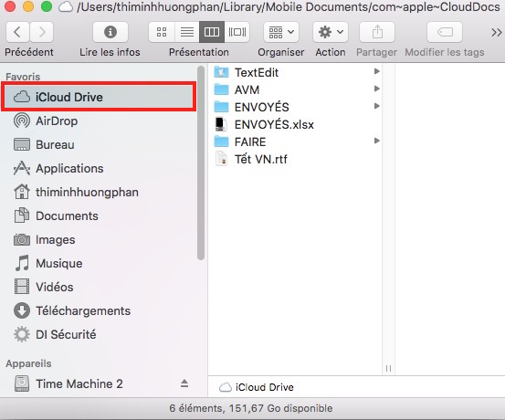
Task: Click the Partager share icon
Action: point(377,32)
